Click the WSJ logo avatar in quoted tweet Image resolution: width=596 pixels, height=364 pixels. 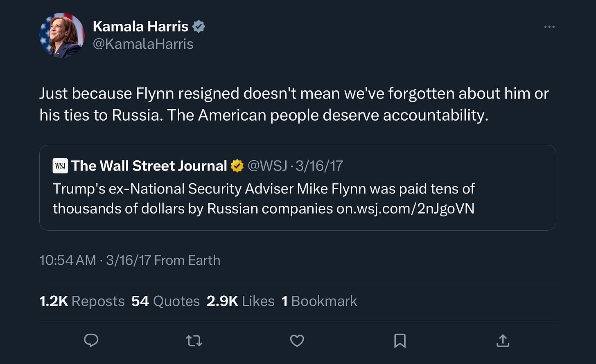point(60,166)
